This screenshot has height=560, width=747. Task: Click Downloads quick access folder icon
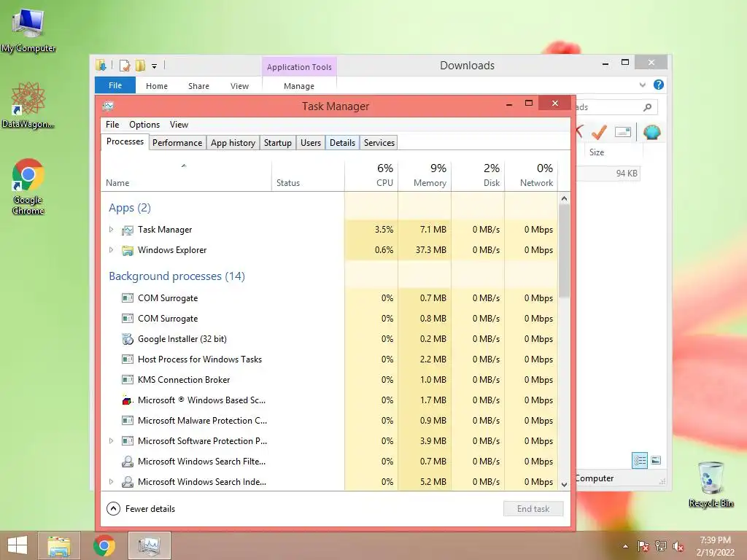(101, 65)
